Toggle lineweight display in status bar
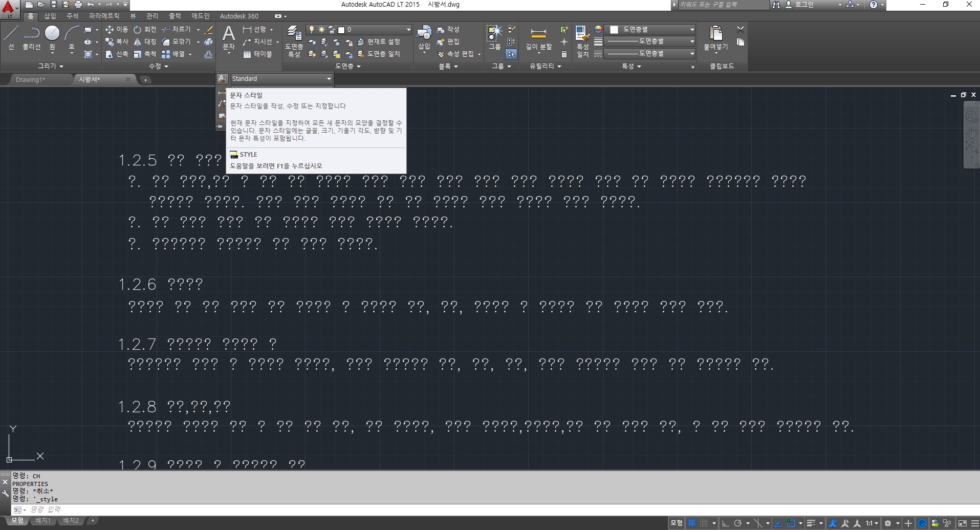 pyautogui.click(x=811, y=523)
